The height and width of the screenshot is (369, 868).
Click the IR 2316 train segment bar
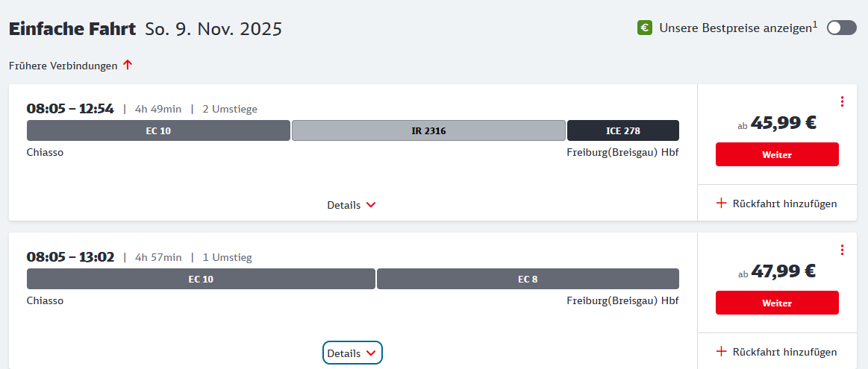[428, 130]
